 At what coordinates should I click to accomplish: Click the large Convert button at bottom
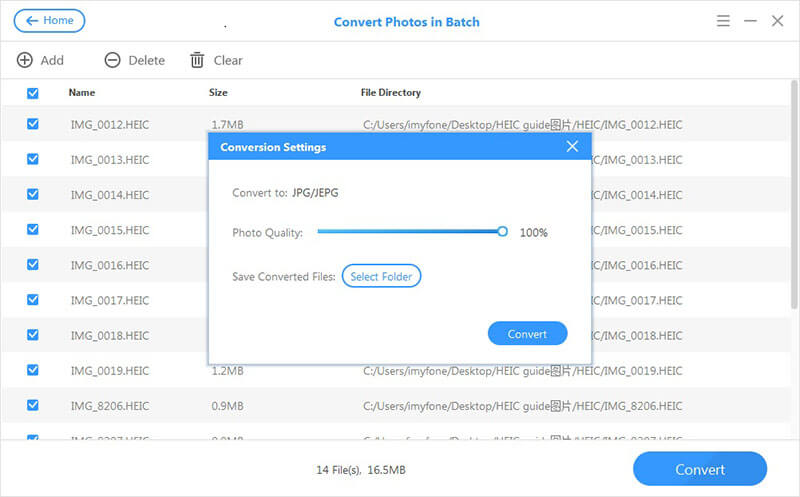coord(700,469)
